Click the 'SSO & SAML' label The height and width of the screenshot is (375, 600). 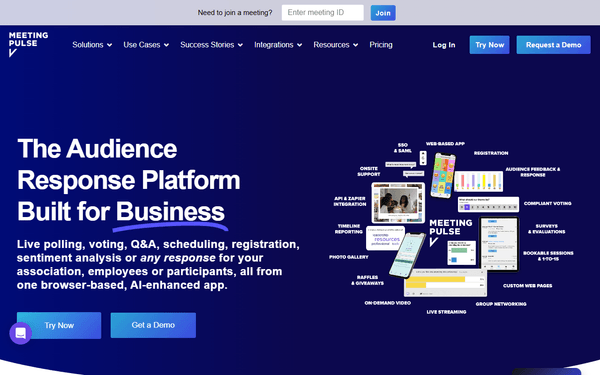point(403,148)
